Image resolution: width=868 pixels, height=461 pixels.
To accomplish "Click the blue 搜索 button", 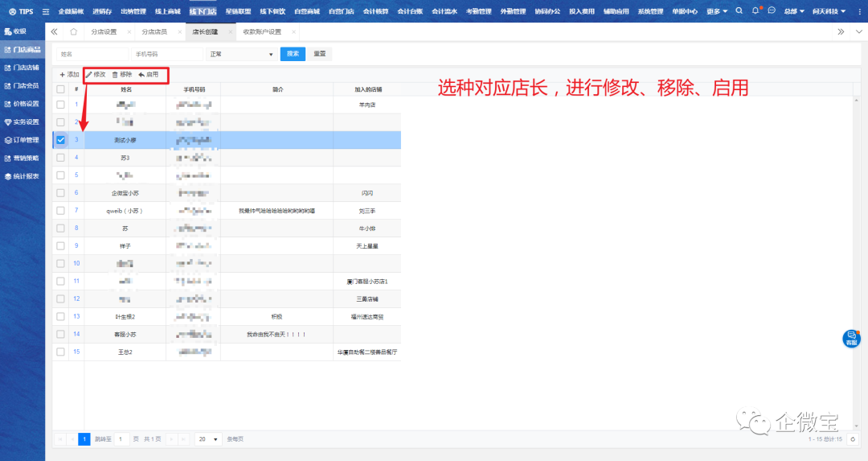I will 293,54.
